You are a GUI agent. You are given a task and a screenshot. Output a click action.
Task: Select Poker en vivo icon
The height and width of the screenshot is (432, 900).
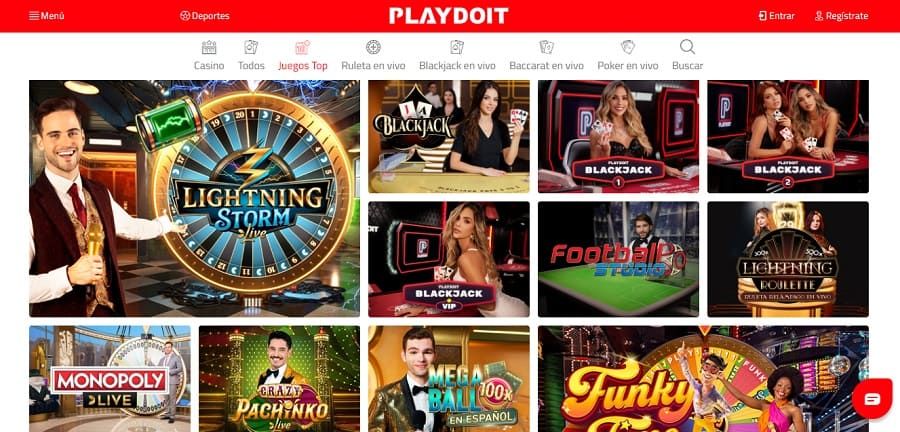628,48
